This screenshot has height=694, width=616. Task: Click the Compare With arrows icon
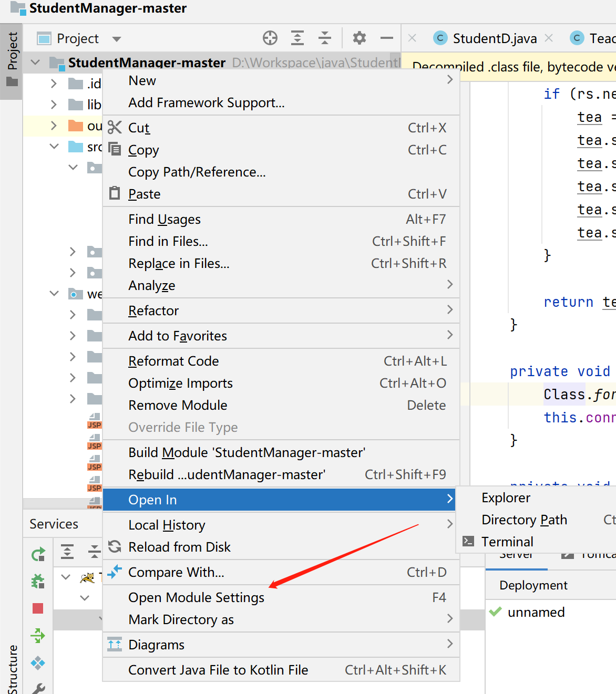point(115,572)
